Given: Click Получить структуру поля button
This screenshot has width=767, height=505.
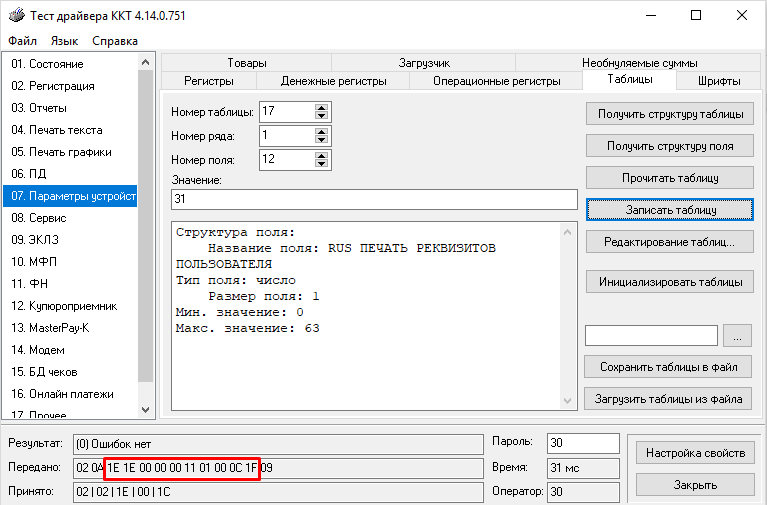Looking at the screenshot, I should click(x=670, y=146).
